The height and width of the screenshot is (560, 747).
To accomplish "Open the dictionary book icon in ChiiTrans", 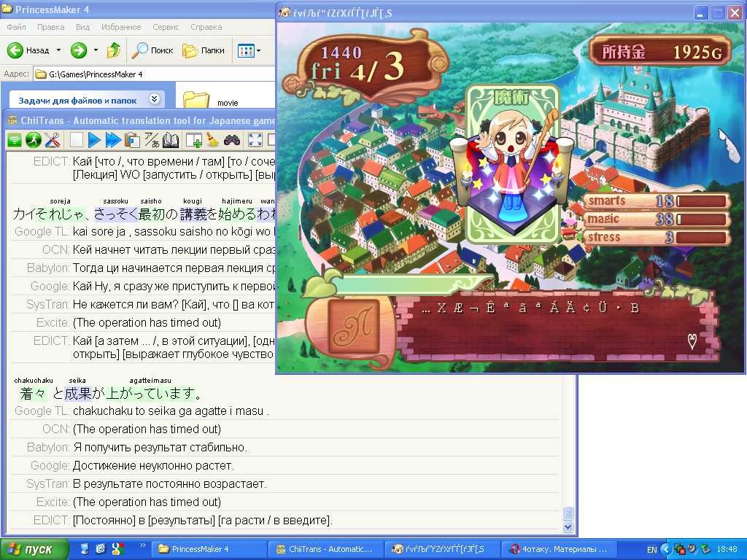I will point(171,140).
